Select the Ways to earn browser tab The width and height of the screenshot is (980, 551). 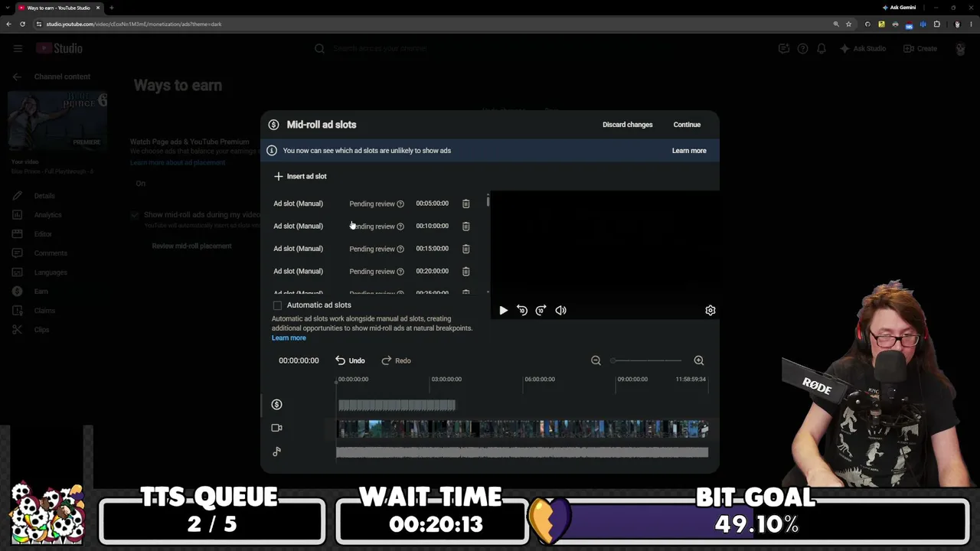[x=58, y=8]
